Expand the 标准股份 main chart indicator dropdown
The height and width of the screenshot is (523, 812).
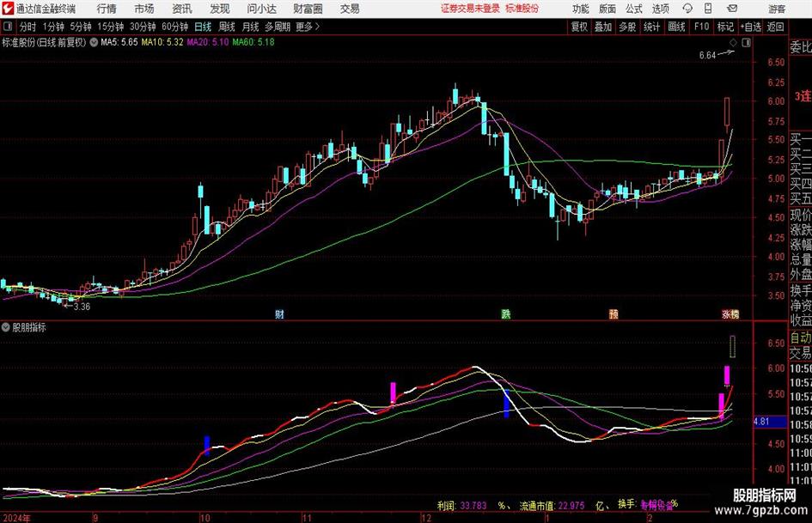94,42
